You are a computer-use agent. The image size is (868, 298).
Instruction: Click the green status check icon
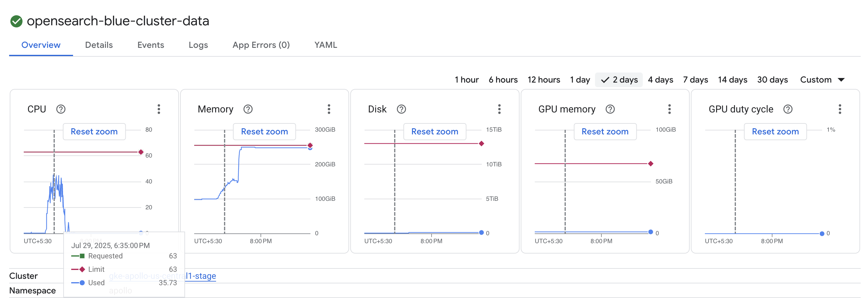16,21
